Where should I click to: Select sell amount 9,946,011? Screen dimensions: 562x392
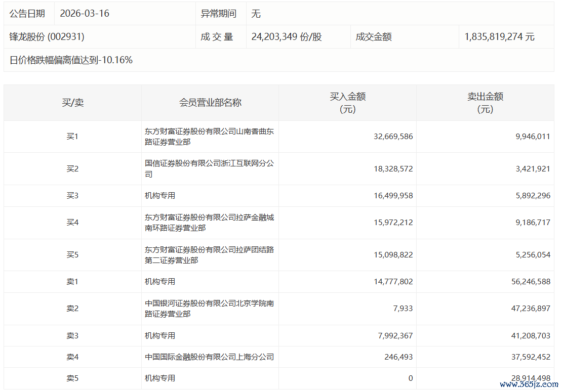(533, 137)
